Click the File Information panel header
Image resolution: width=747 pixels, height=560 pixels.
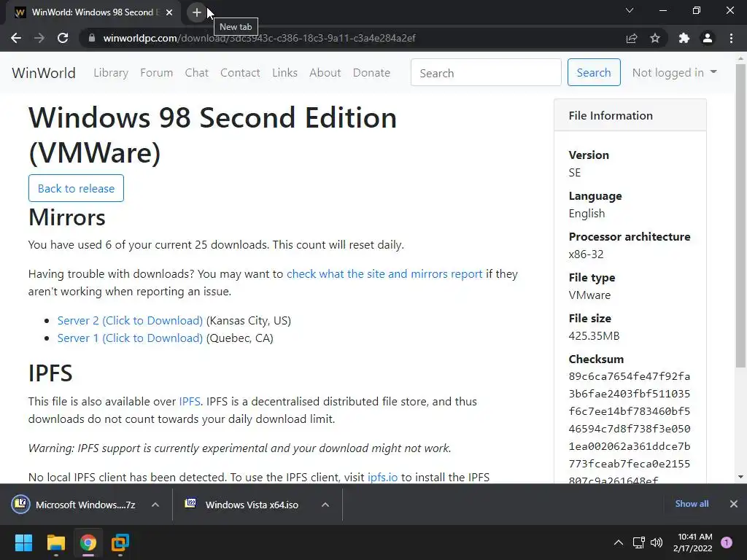click(x=630, y=115)
